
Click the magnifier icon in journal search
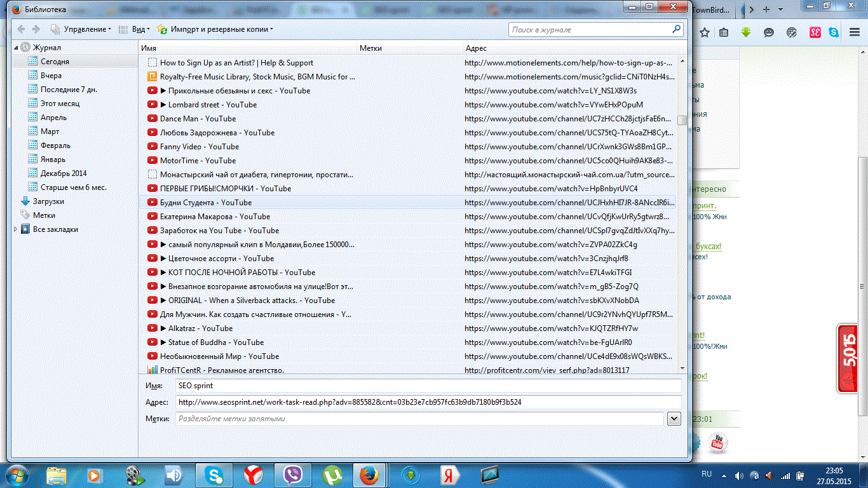tap(677, 29)
